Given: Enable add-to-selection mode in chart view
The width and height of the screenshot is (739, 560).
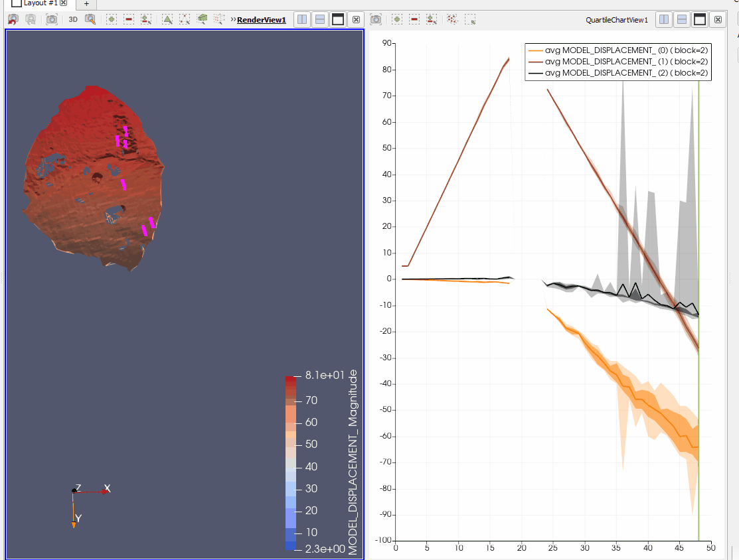Looking at the screenshot, I should tap(397, 20).
